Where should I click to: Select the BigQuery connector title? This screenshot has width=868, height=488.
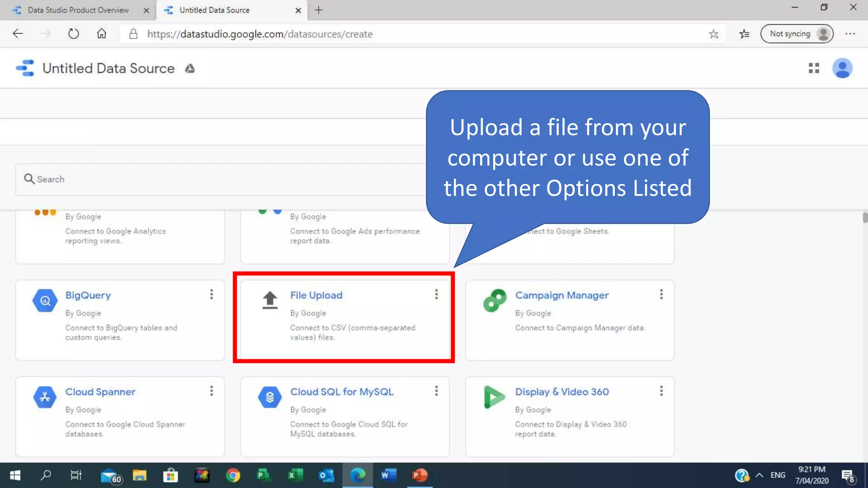(x=88, y=295)
